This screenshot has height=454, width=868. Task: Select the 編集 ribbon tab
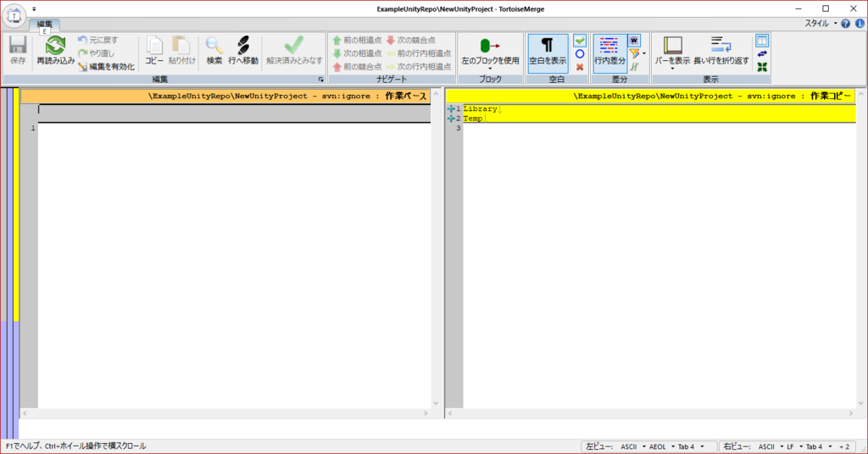[44, 25]
